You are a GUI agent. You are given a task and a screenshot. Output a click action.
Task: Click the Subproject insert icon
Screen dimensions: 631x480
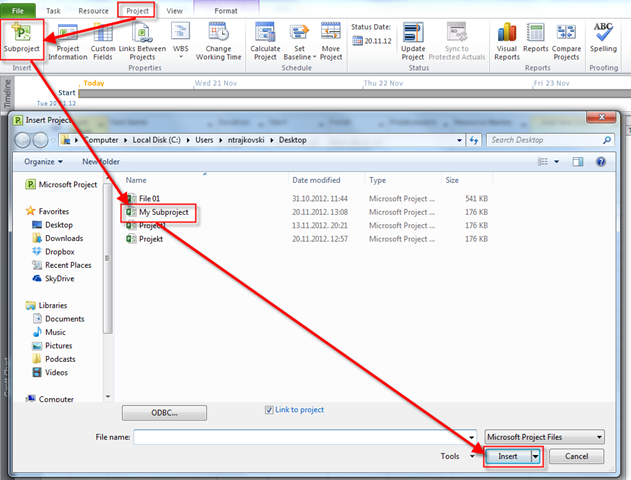[20, 33]
